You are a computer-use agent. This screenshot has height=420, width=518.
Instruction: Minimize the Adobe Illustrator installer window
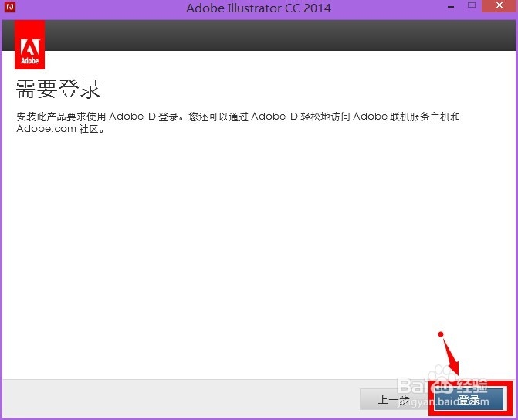coord(452,7)
